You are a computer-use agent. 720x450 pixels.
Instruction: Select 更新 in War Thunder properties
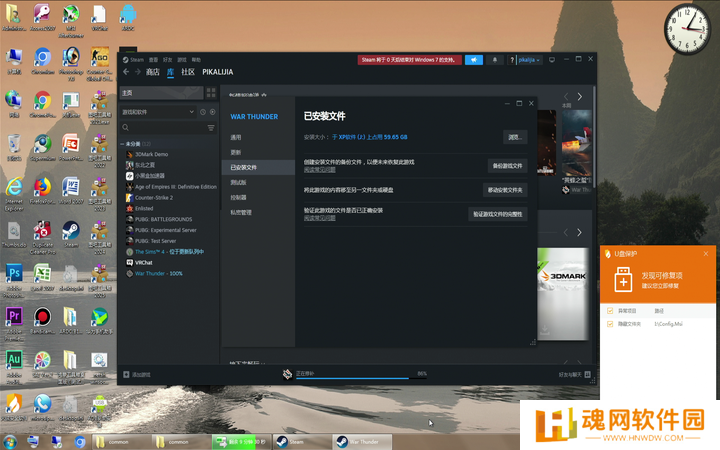coord(258,152)
